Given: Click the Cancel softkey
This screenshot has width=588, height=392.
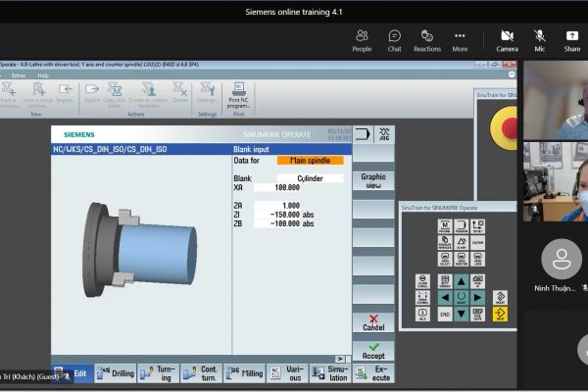Looking at the screenshot, I should (373, 321).
